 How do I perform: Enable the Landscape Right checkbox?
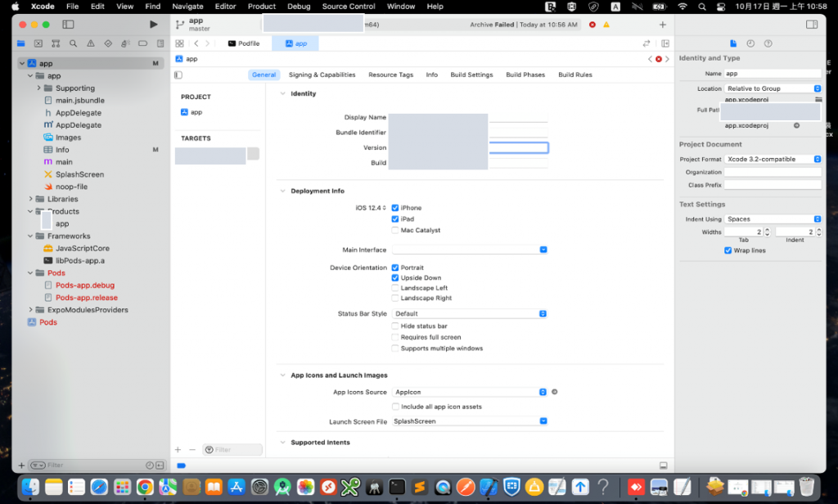point(395,299)
